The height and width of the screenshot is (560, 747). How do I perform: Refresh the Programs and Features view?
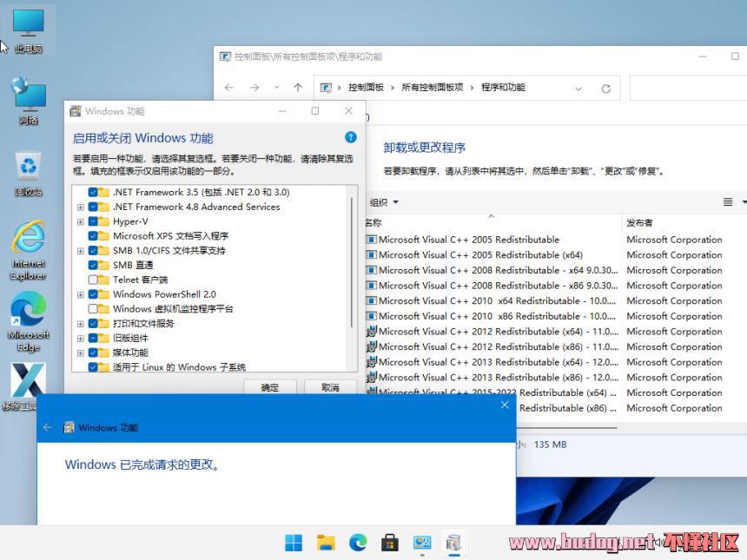[x=606, y=89]
